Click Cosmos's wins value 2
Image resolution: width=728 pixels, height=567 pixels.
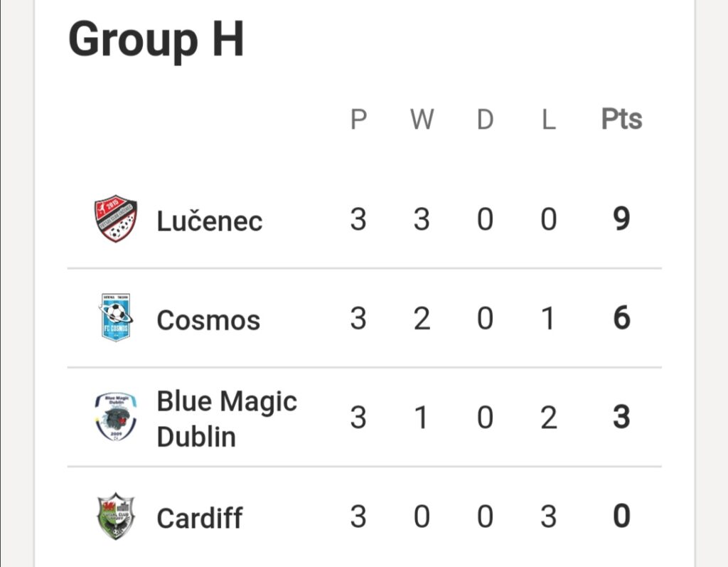click(x=422, y=319)
